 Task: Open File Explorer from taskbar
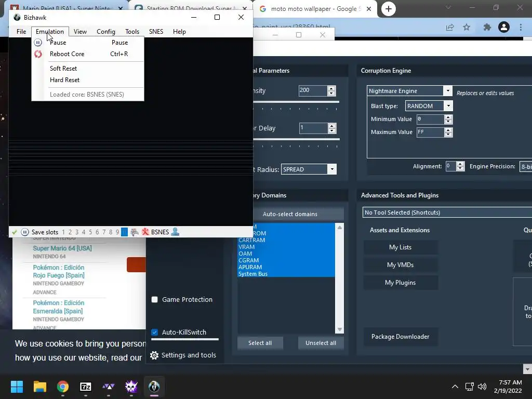[39, 387]
